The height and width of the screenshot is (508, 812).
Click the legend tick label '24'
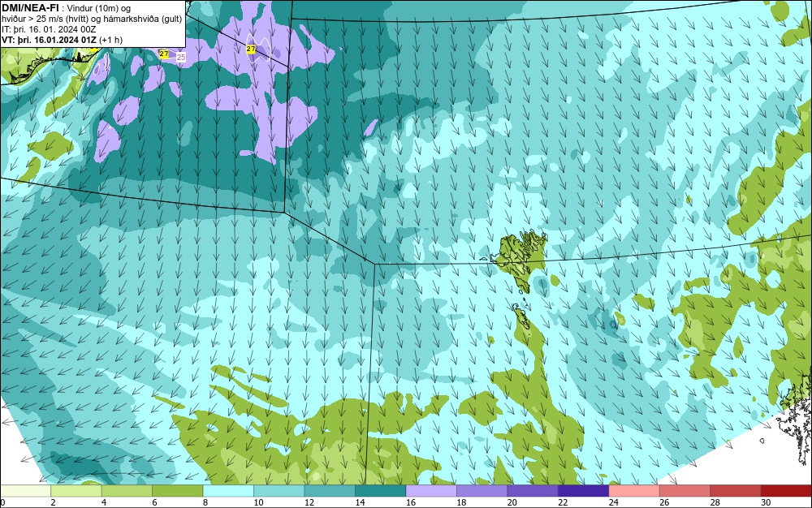coord(614,502)
